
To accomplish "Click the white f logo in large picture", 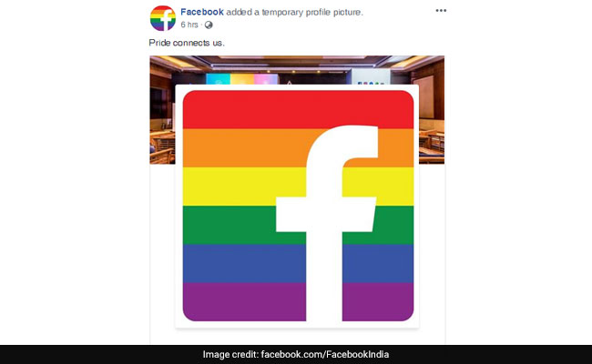I will [x=327, y=223].
